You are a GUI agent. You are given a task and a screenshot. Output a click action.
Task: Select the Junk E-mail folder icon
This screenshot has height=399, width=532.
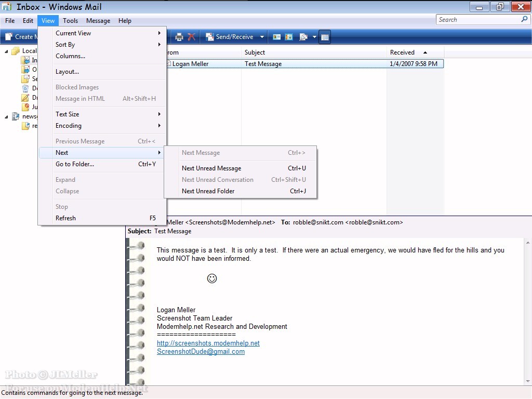pos(25,107)
